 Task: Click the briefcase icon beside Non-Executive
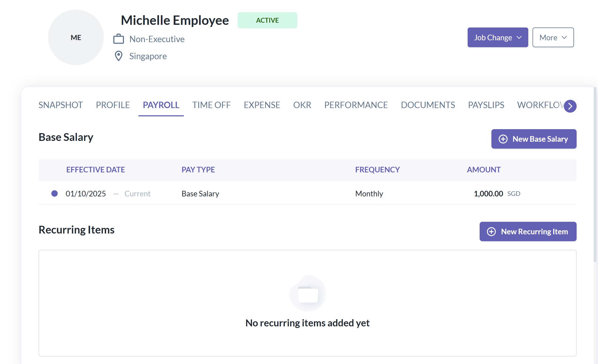[119, 39]
